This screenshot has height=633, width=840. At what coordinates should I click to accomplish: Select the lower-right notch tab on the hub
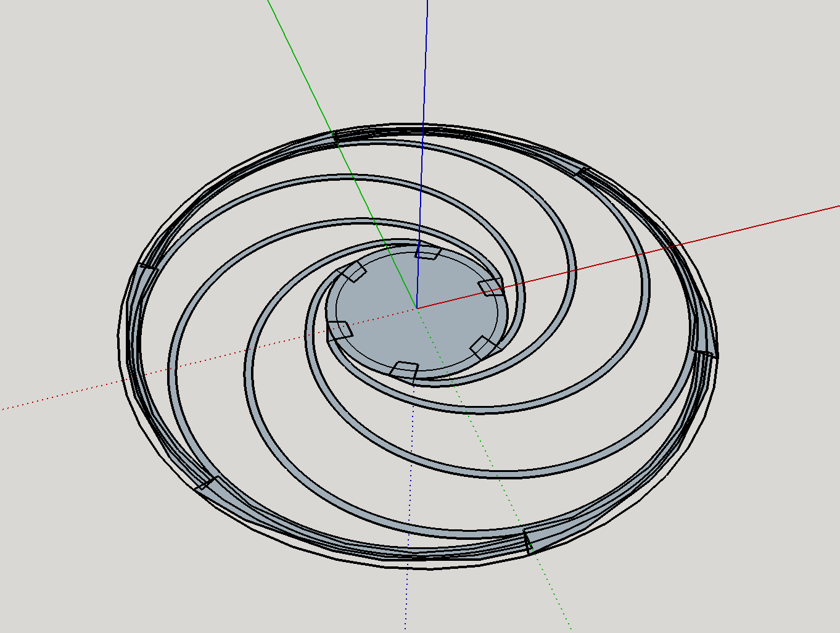pos(485,347)
